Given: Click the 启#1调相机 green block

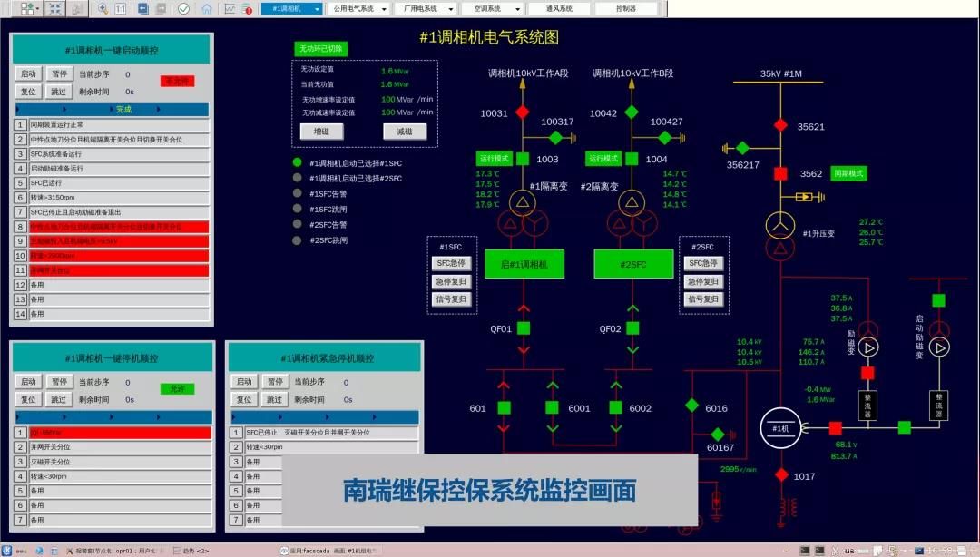Looking at the screenshot, I should click(x=524, y=264).
